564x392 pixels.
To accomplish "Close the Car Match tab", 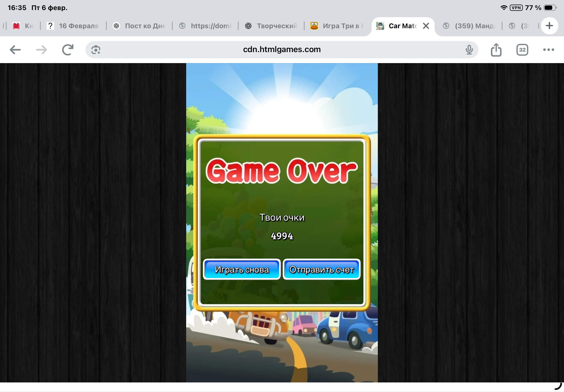I will (426, 26).
